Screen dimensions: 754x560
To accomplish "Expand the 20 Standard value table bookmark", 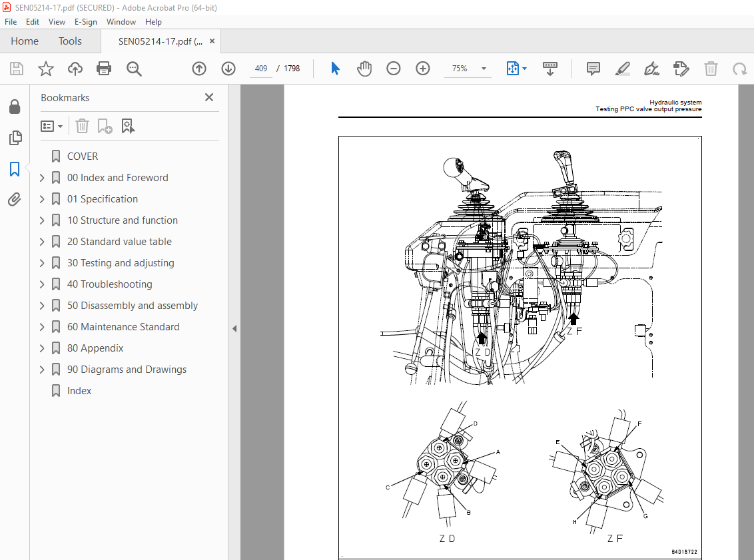I will [x=42, y=242].
